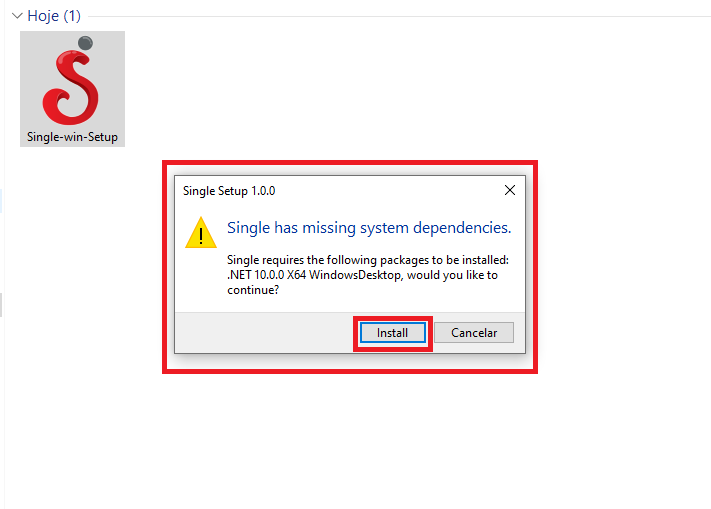
Task: Select the Single-win-Setup file name label
Action: 72,136
